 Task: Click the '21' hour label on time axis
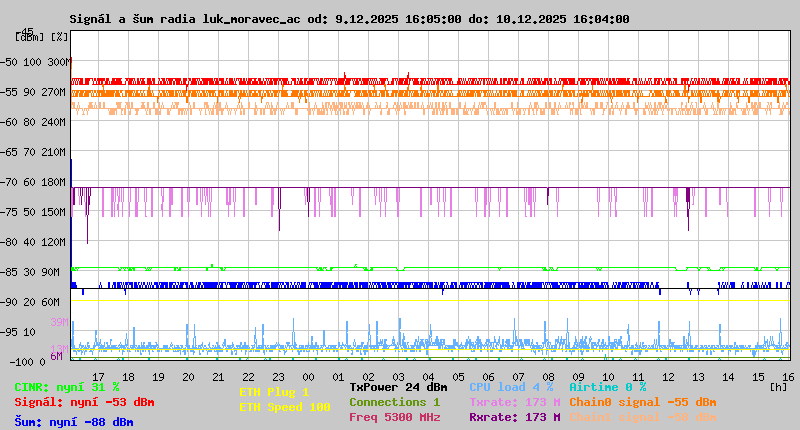[218, 377]
